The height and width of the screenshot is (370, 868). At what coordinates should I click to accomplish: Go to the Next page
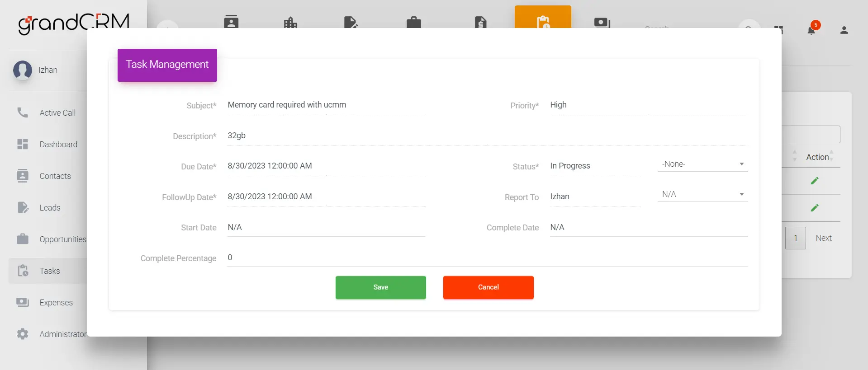823,238
